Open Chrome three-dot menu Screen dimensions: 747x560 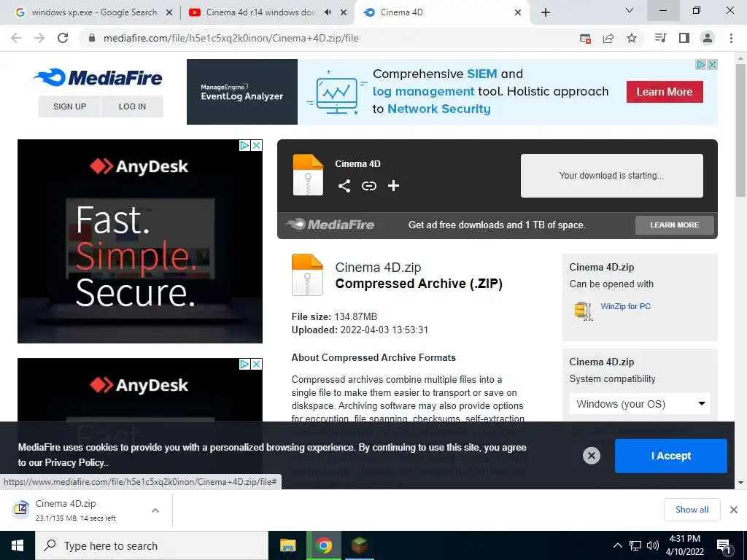click(x=731, y=38)
